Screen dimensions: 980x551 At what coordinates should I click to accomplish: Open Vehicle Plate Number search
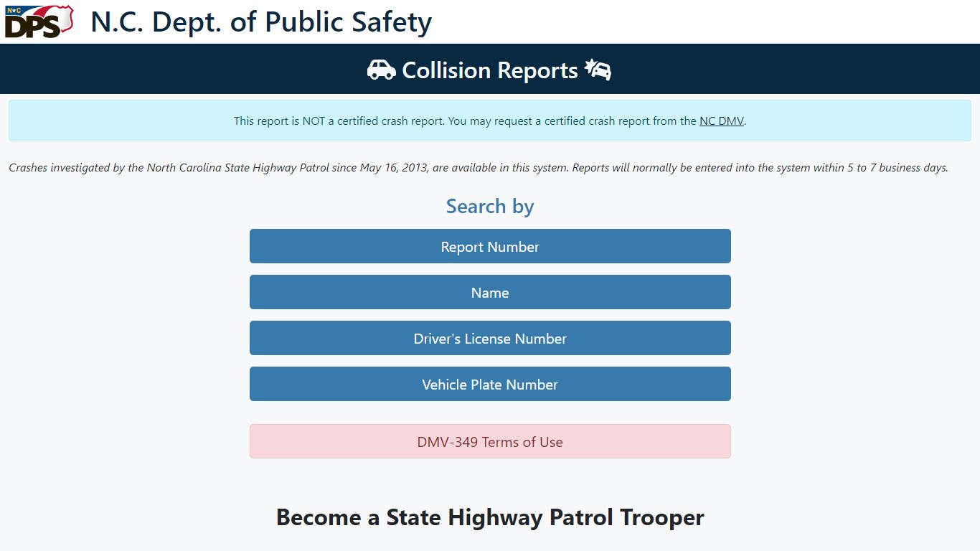click(490, 384)
